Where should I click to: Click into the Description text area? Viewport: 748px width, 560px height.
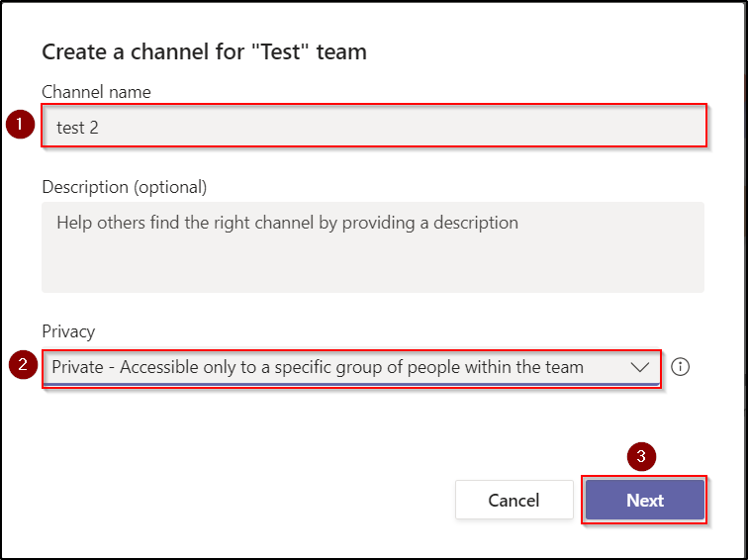373,247
